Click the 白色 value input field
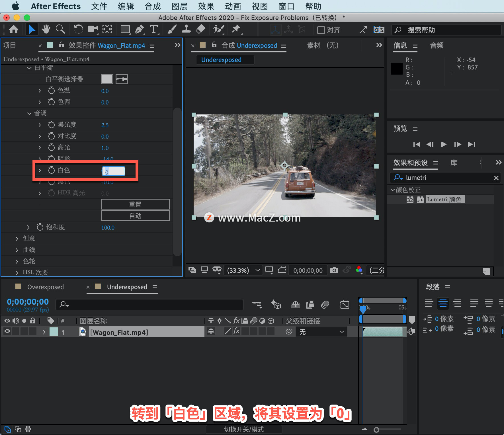The image size is (504, 435). (x=114, y=171)
